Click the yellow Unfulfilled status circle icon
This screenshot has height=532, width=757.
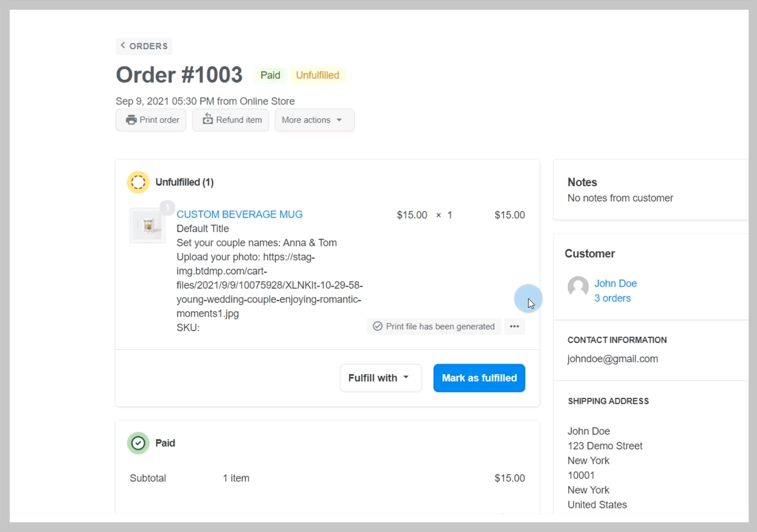pos(138,182)
